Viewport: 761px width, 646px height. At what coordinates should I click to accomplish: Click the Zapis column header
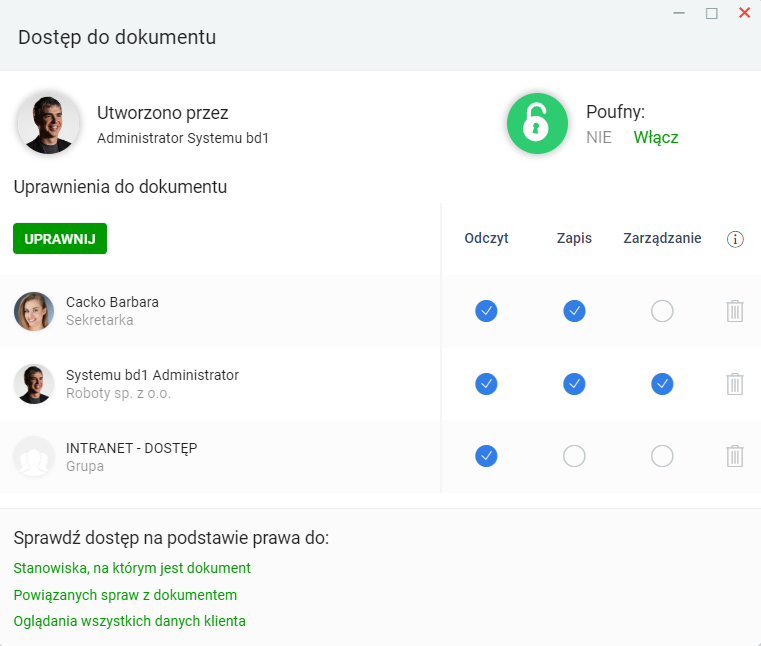pos(574,238)
